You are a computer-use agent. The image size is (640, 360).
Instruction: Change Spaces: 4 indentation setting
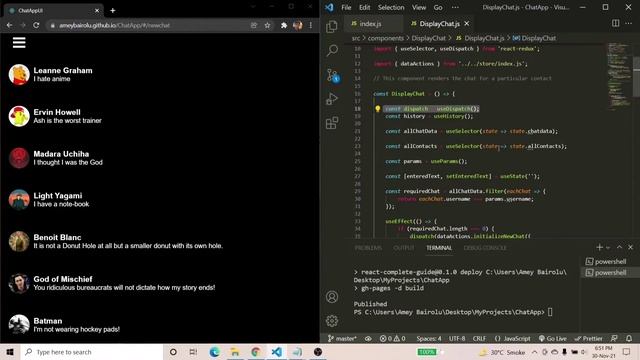pos(429,338)
